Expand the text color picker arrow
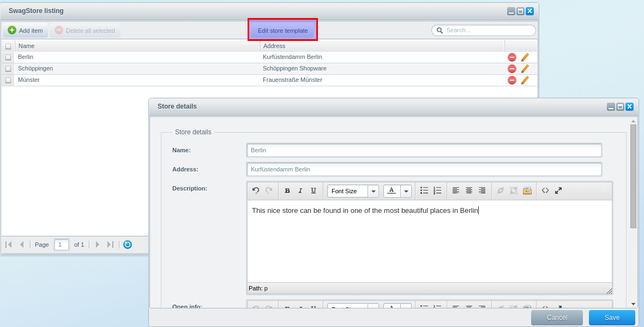 click(x=406, y=191)
